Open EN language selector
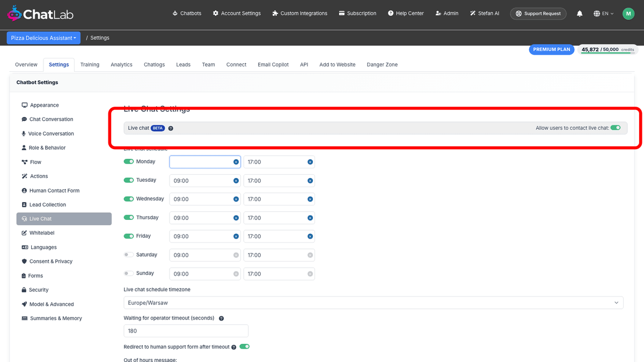The width and height of the screenshot is (644, 362). click(x=604, y=13)
